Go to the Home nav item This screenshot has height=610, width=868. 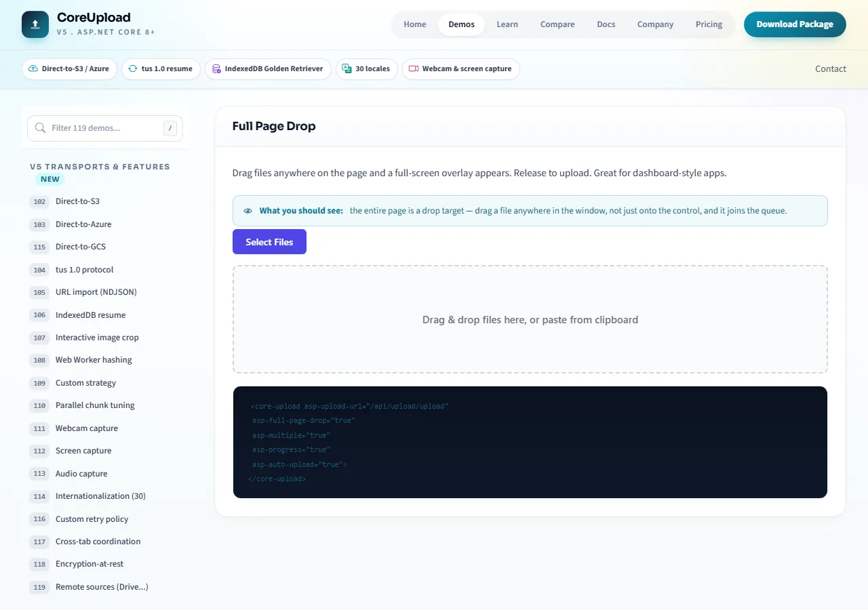point(415,24)
